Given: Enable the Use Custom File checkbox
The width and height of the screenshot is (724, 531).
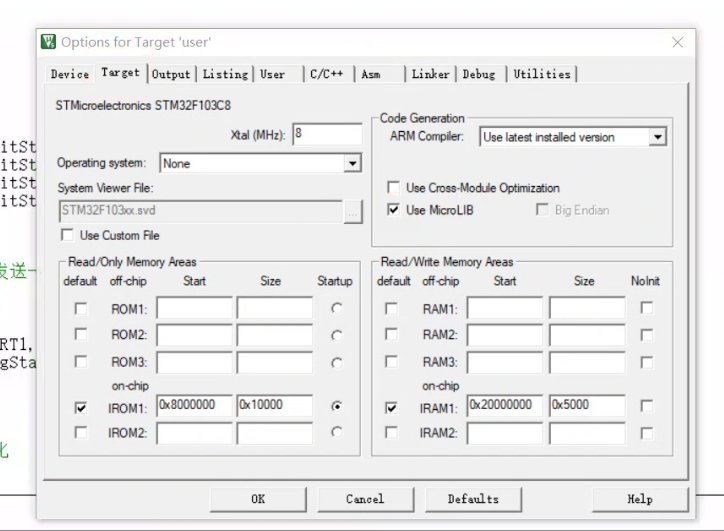Looking at the screenshot, I should (x=67, y=235).
